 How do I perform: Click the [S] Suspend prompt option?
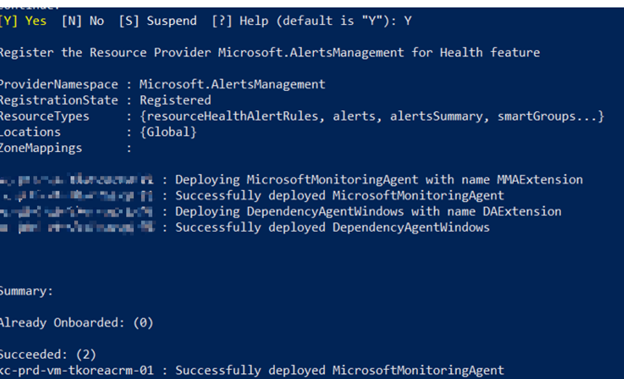click(x=158, y=21)
